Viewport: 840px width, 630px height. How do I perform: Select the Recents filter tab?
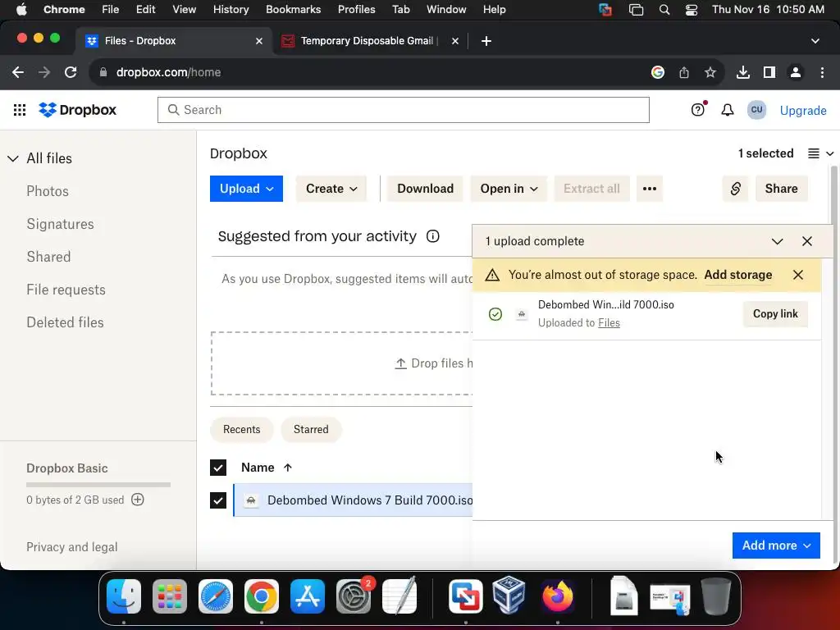point(242,430)
